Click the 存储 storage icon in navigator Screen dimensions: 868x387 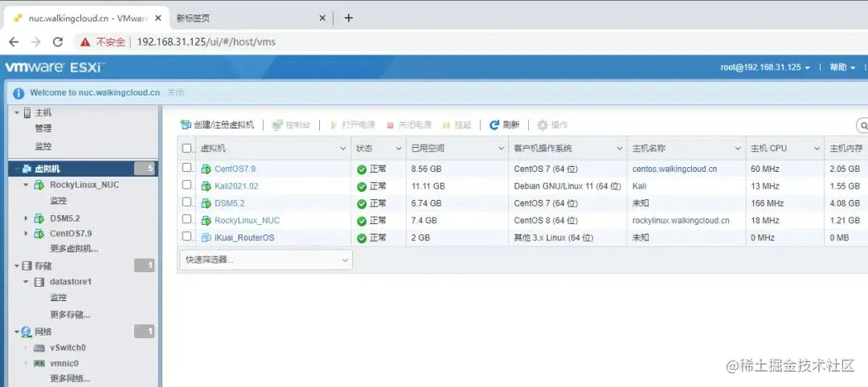point(27,266)
